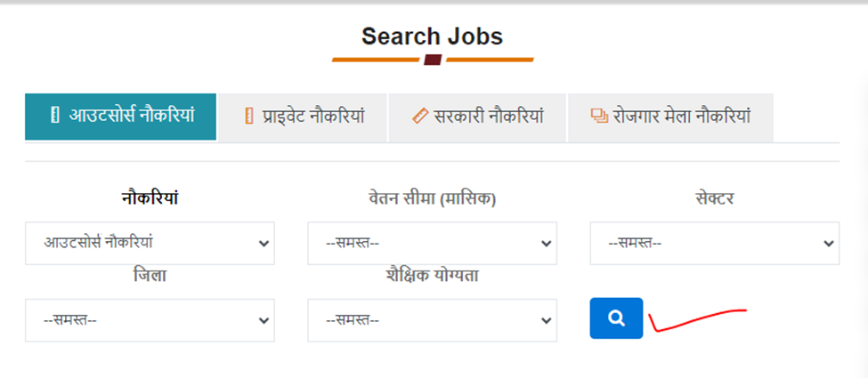Click the Search Jobs heading

click(433, 36)
